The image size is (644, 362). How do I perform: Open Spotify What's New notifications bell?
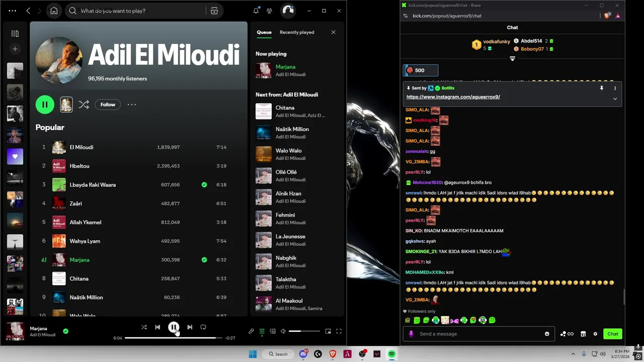point(256,11)
